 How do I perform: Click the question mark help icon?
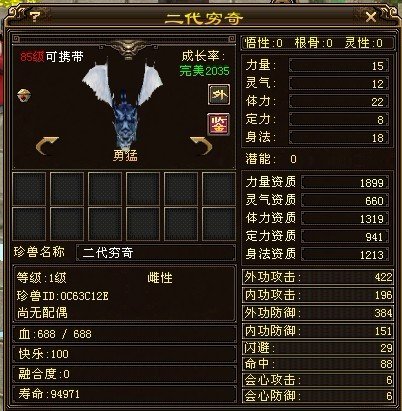click(34, 16)
